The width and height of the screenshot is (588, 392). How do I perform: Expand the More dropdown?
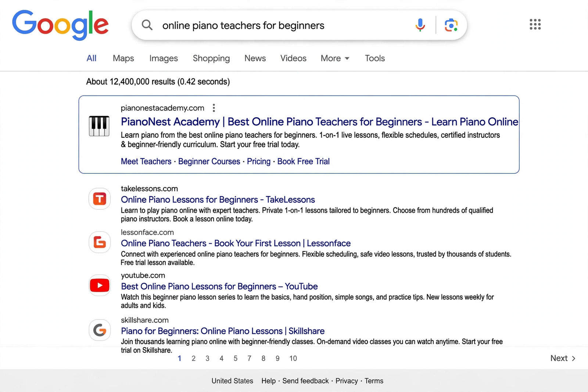[335, 58]
